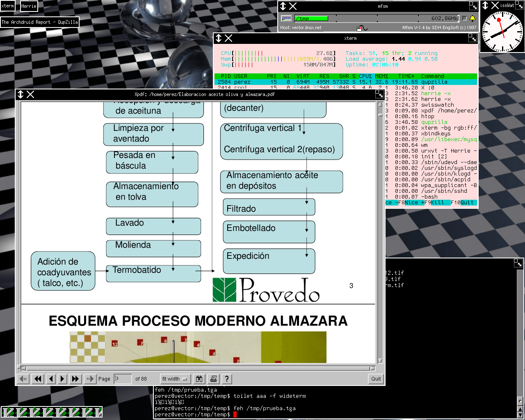This screenshot has height=420, width=525.
Task: Toggle the small checkbox in mfsm
Action: point(464,18)
